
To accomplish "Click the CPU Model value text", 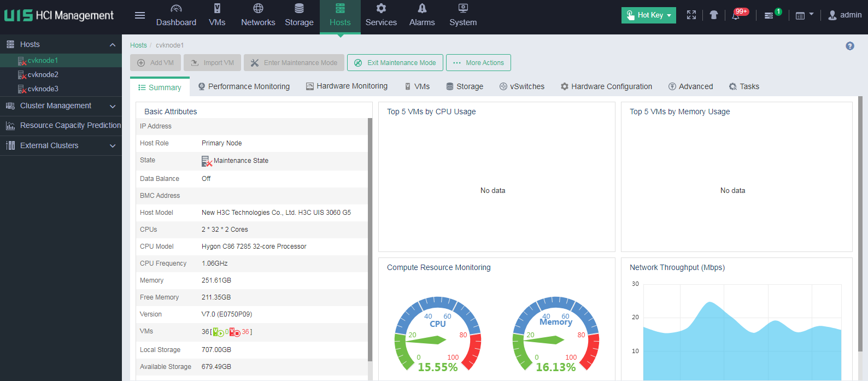I will click(254, 247).
